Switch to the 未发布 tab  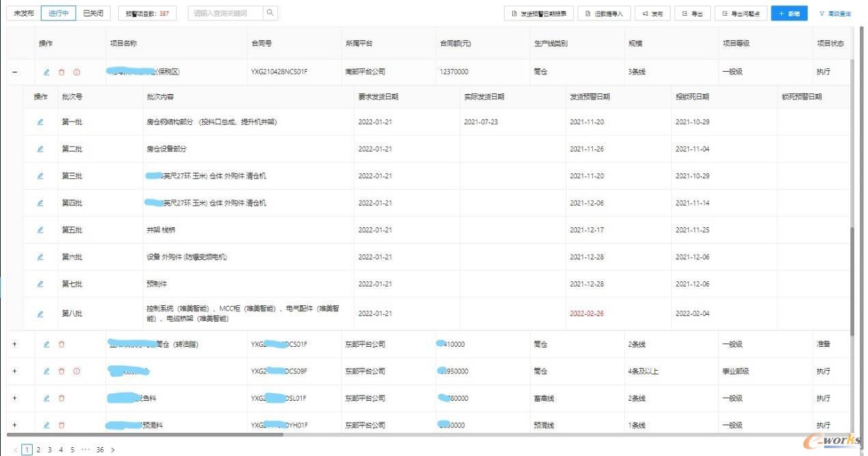[24, 13]
